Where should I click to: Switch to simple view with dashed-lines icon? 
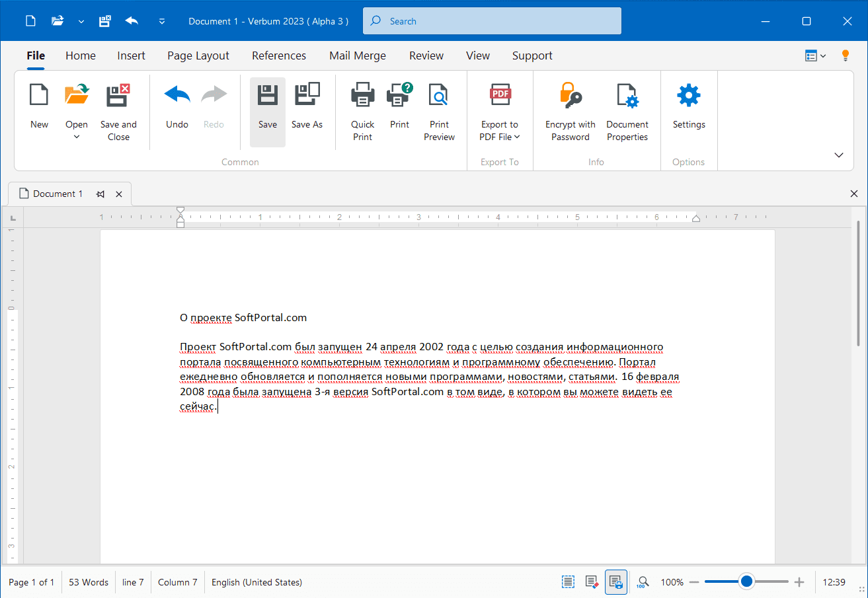click(568, 582)
